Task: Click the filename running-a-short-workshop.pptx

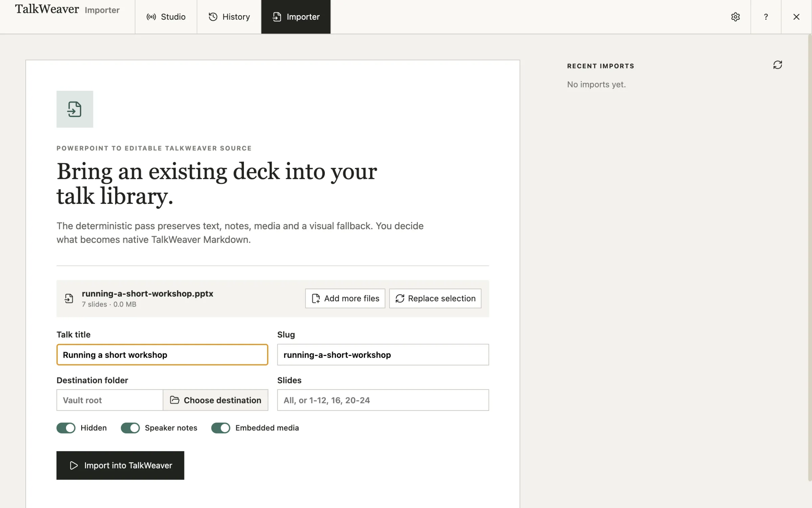Action: pos(148,294)
